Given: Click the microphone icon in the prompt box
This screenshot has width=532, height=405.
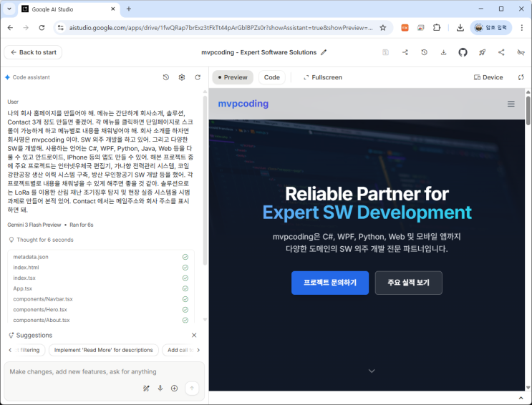Looking at the screenshot, I should point(160,388).
